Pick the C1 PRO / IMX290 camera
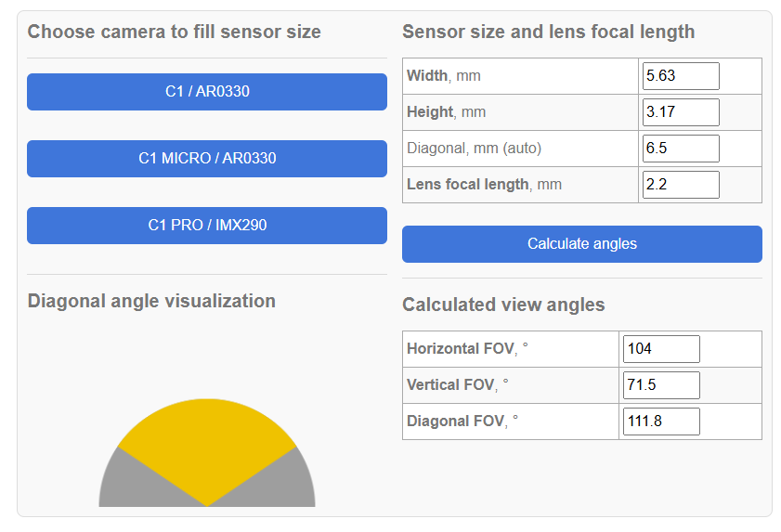Screen dimensions: 781x532 coord(207,226)
